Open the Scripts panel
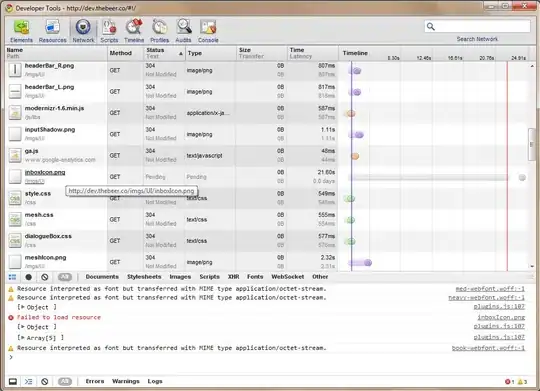The width and height of the screenshot is (540, 391). tap(109, 31)
